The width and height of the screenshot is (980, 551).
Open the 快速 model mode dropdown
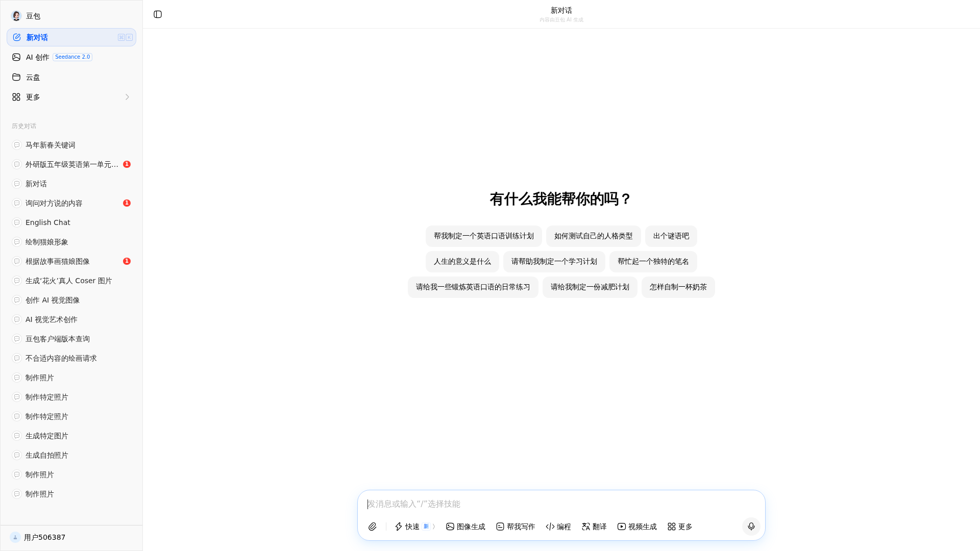tap(414, 527)
